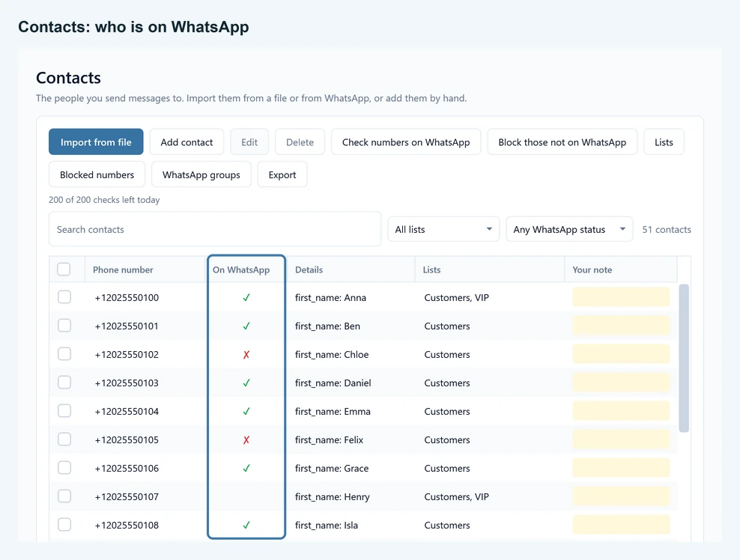This screenshot has width=740, height=560.
Task: Tick the checkbox for +12025550102
Action: tap(64, 354)
